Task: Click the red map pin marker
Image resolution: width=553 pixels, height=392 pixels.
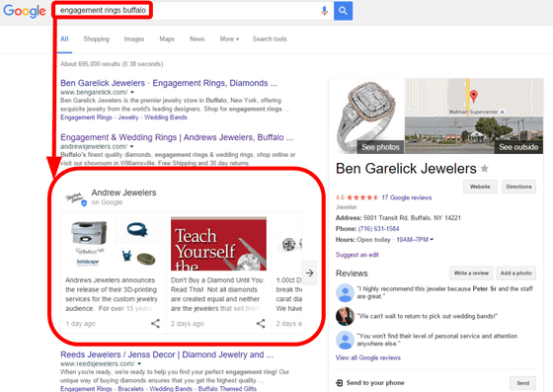Action: tap(474, 96)
